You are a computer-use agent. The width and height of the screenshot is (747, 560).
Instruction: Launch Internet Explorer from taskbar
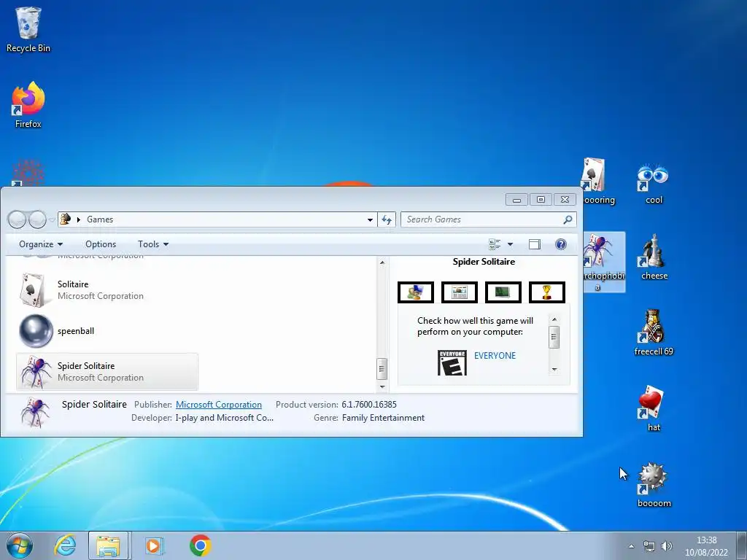[x=65, y=545]
